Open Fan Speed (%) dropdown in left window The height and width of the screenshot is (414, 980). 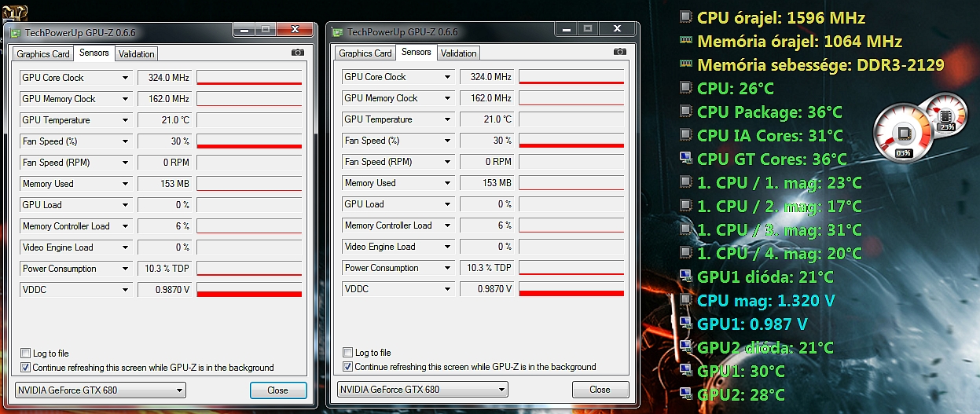click(x=125, y=141)
